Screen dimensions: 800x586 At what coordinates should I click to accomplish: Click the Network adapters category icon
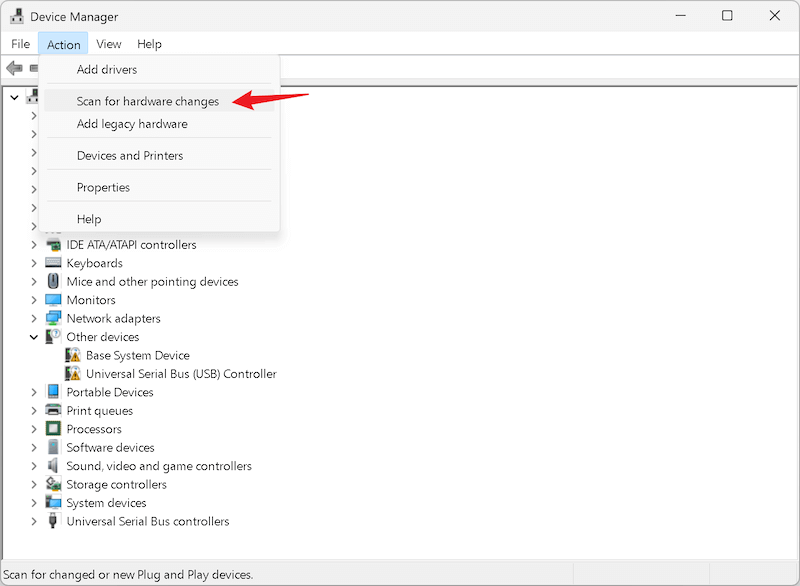click(53, 318)
